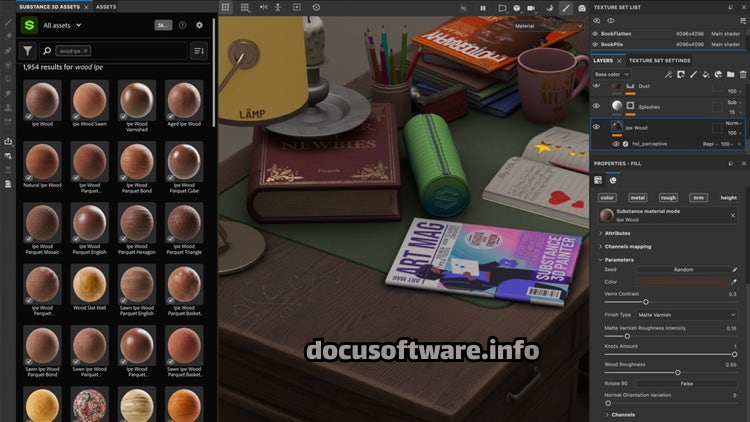The height and width of the screenshot is (422, 750).
Task: Open the All assets dropdown
Action: point(62,25)
